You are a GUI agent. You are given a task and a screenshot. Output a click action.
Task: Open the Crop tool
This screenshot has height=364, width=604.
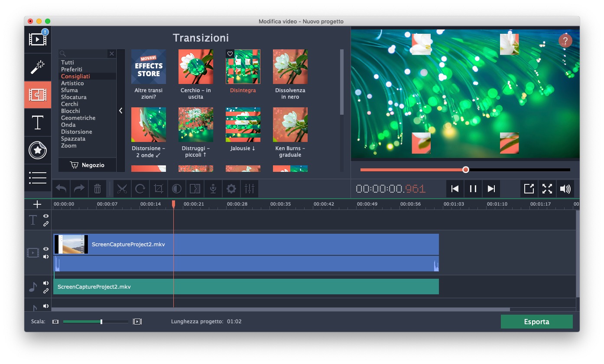[x=159, y=189]
